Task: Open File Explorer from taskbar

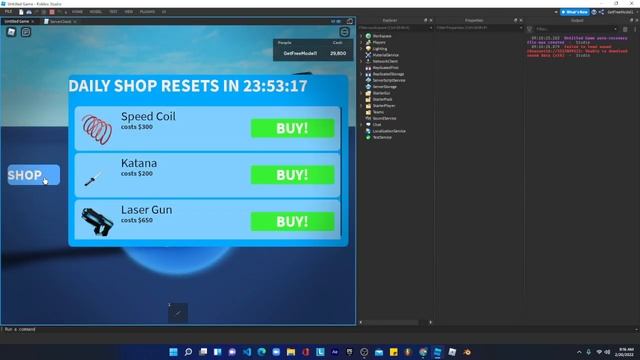Action: click(x=291, y=352)
